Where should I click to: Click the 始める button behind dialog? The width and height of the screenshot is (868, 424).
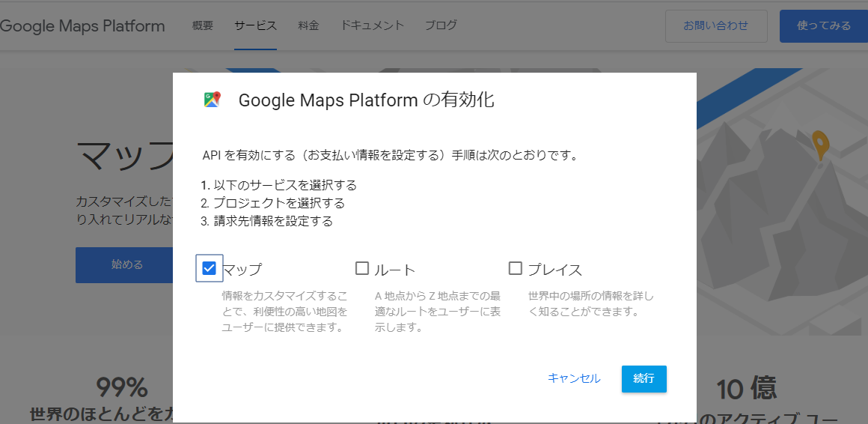pos(124,265)
